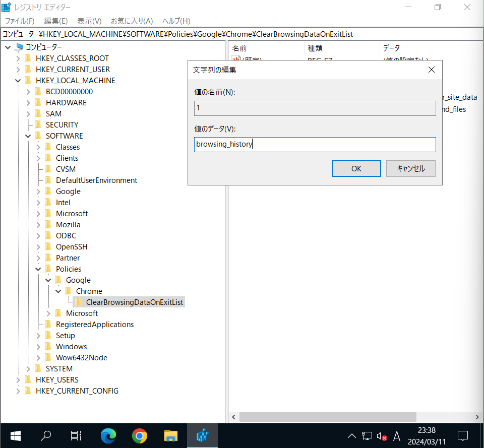Image resolution: width=484 pixels, height=448 pixels.
Task: Launch Microsoft Edge from taskbar
Action: pyautogui.click(x=108, y=436)
